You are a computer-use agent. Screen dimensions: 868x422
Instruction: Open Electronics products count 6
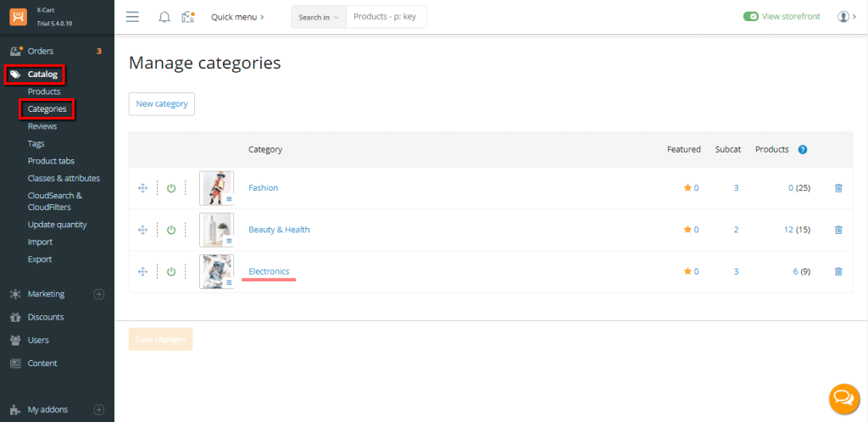[x=795, y=271]
